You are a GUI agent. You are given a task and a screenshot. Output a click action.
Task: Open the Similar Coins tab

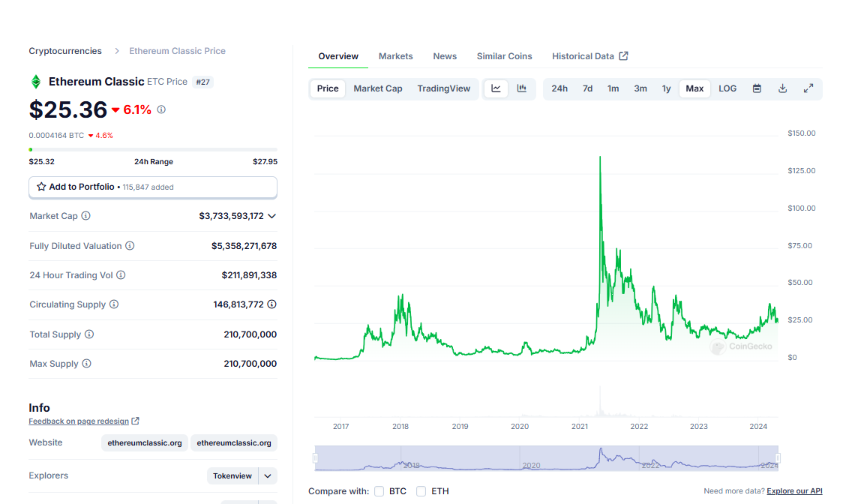pos(504,56)
